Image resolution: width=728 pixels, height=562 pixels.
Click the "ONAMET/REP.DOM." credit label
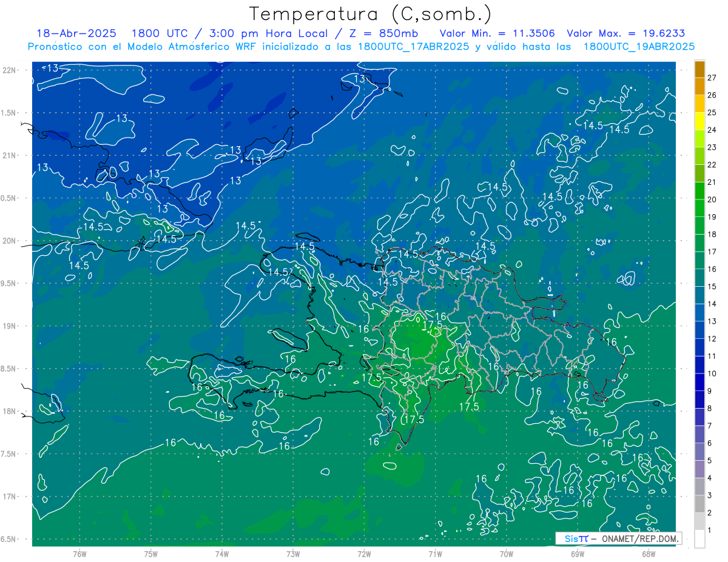point(639,538)
